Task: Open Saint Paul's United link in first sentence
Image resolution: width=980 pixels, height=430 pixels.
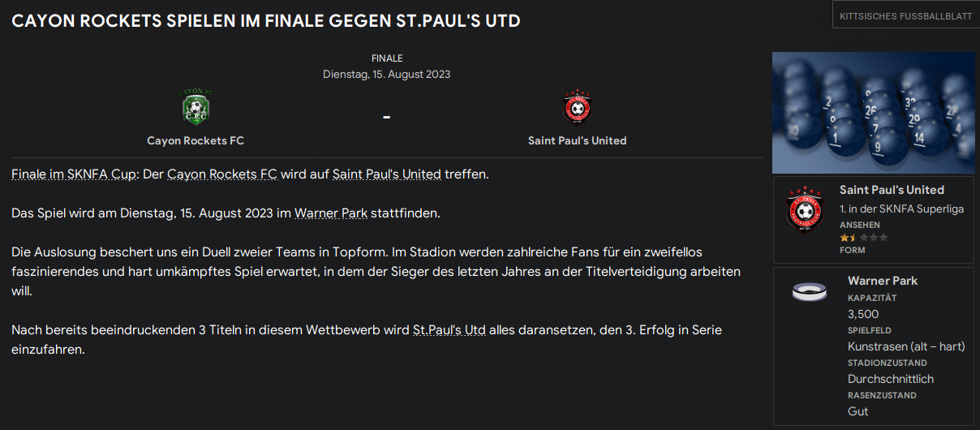Action: point(387,174)
